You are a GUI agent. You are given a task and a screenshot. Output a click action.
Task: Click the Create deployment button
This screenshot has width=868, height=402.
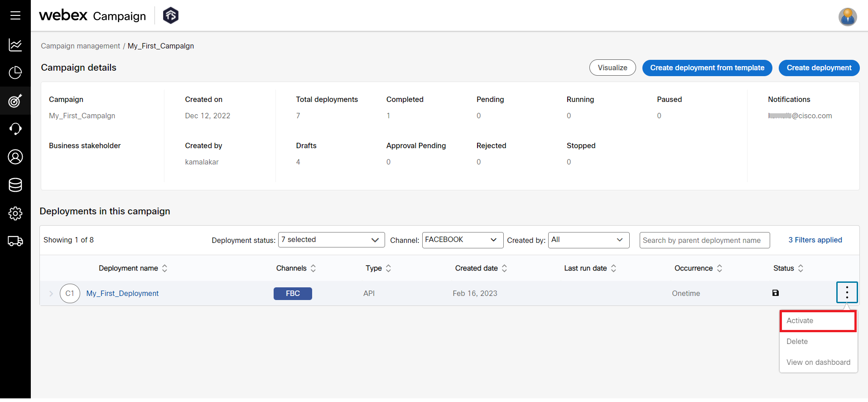[819, 68]
